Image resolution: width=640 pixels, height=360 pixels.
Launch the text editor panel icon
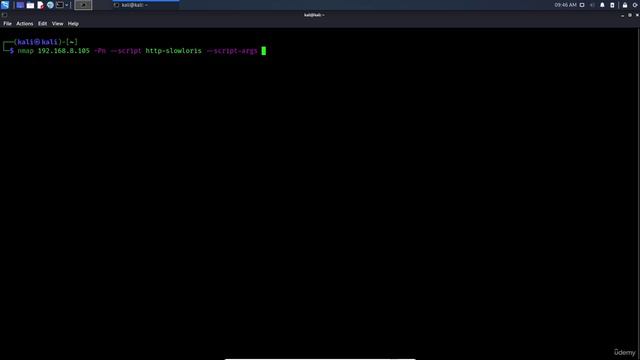pos(40,5)
